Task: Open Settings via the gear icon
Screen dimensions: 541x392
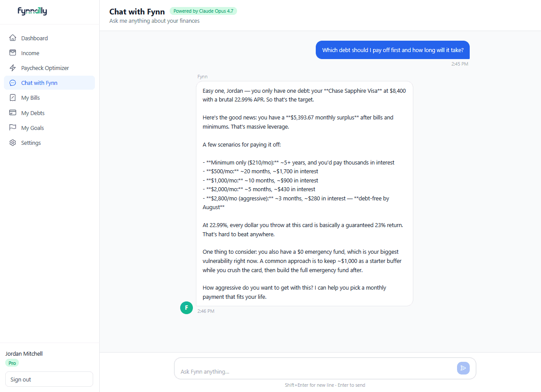Action: (x=13, y=142)
